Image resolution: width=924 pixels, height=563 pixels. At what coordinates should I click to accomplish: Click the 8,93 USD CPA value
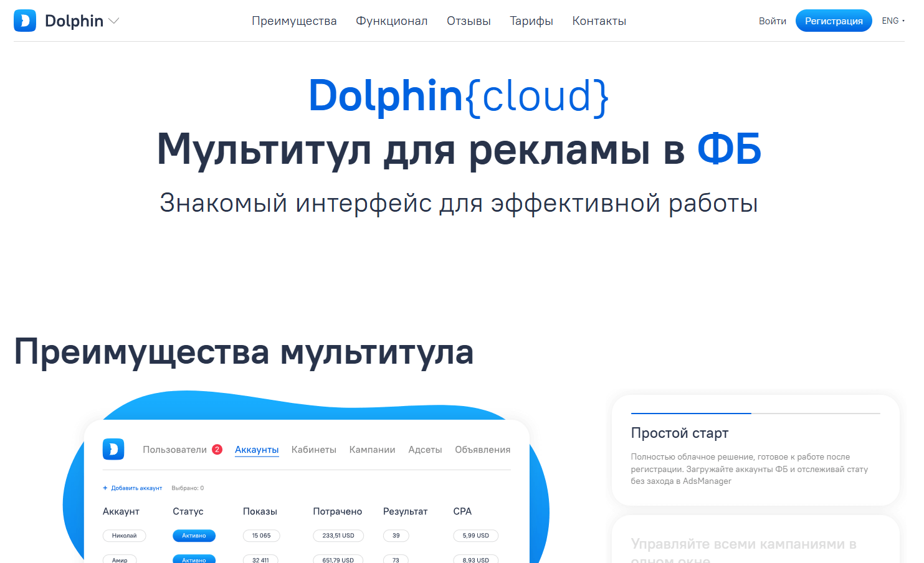[x=475, y=559]
